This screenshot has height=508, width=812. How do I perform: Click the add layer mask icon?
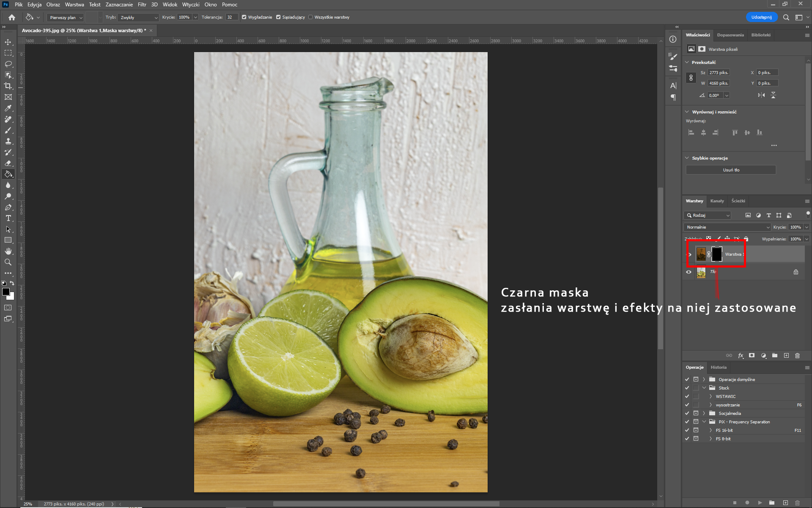point(752,356)
